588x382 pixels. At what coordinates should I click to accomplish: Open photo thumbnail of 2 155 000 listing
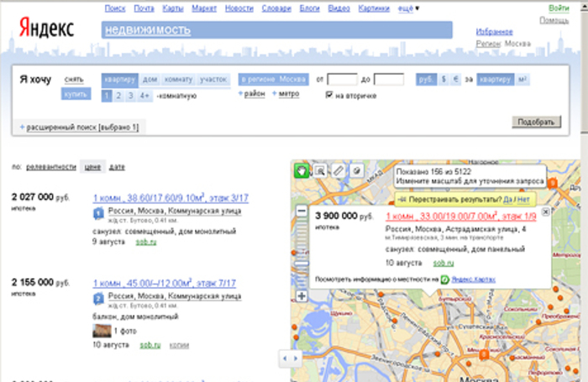pos(102,331)
